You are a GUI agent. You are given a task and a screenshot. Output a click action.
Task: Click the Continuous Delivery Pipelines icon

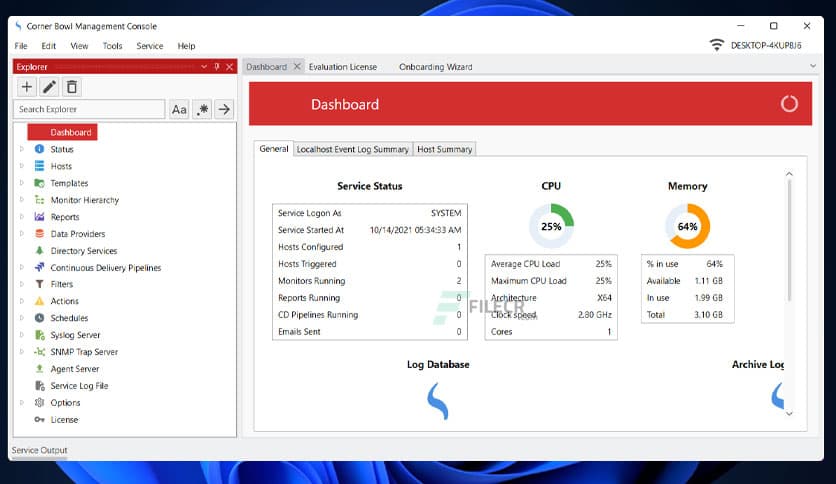(x=39, y=267)
